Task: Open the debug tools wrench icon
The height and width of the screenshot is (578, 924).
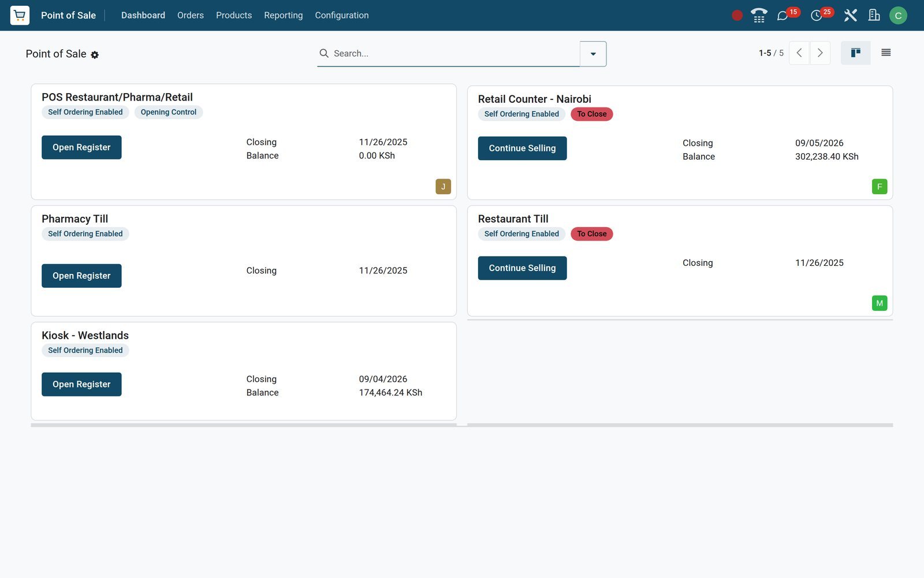Action: point(850,16)
